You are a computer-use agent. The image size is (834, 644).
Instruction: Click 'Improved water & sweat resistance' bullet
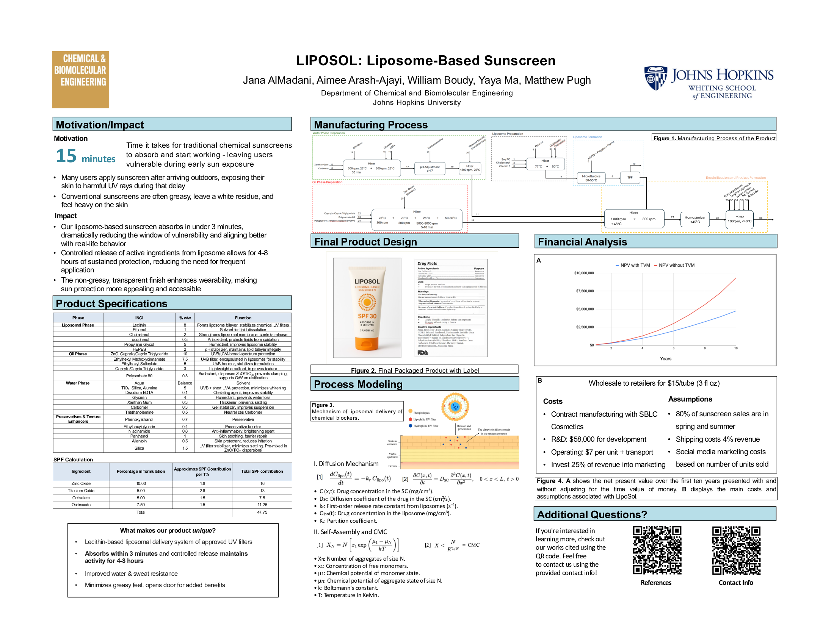coord(131,574)
